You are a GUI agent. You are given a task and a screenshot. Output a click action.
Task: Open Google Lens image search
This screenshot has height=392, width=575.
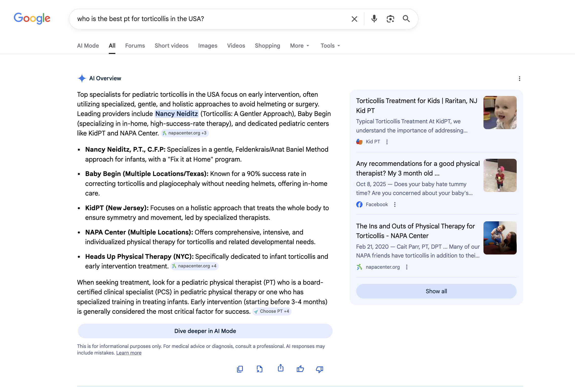click(390, 19)
